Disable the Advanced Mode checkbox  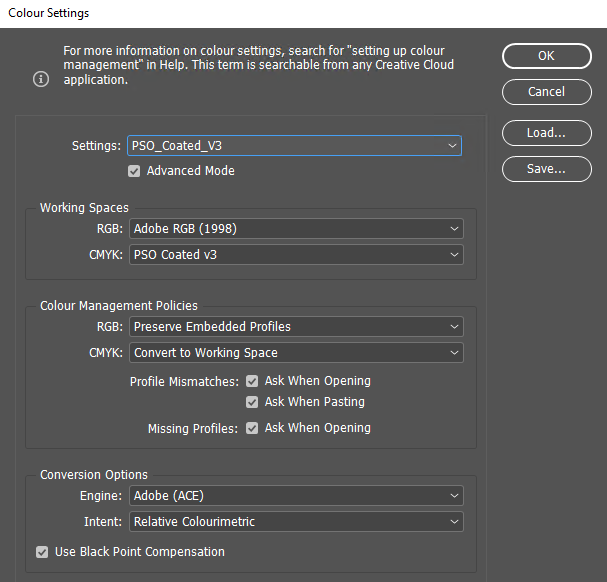[x=134, y=171]
